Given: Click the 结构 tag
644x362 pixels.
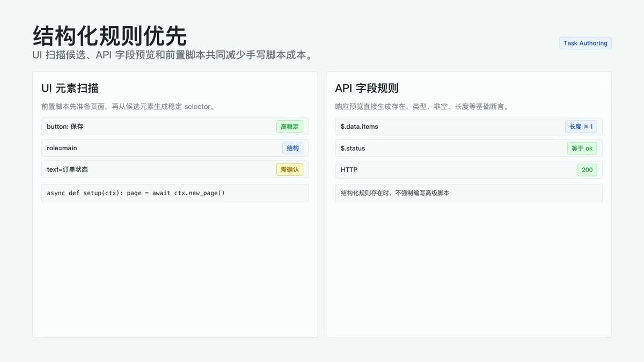Looking at the screenshot, I should pyautogui.click(x=293, y=148).
